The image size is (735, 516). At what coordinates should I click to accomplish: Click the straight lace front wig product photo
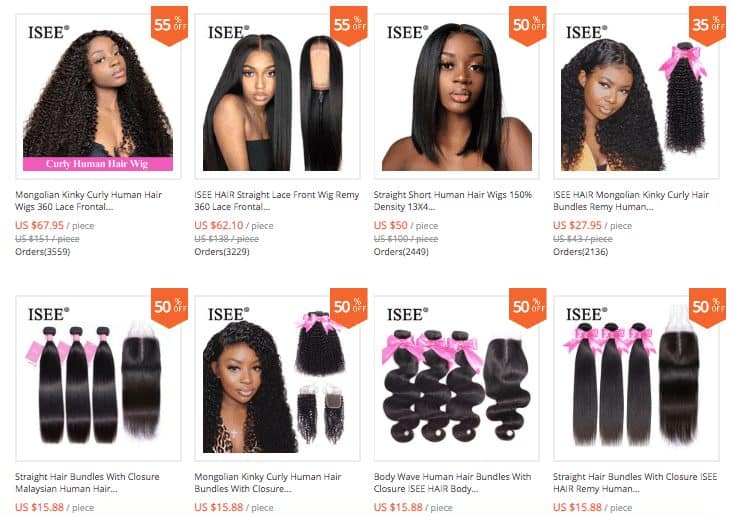(x=277, y=97)
